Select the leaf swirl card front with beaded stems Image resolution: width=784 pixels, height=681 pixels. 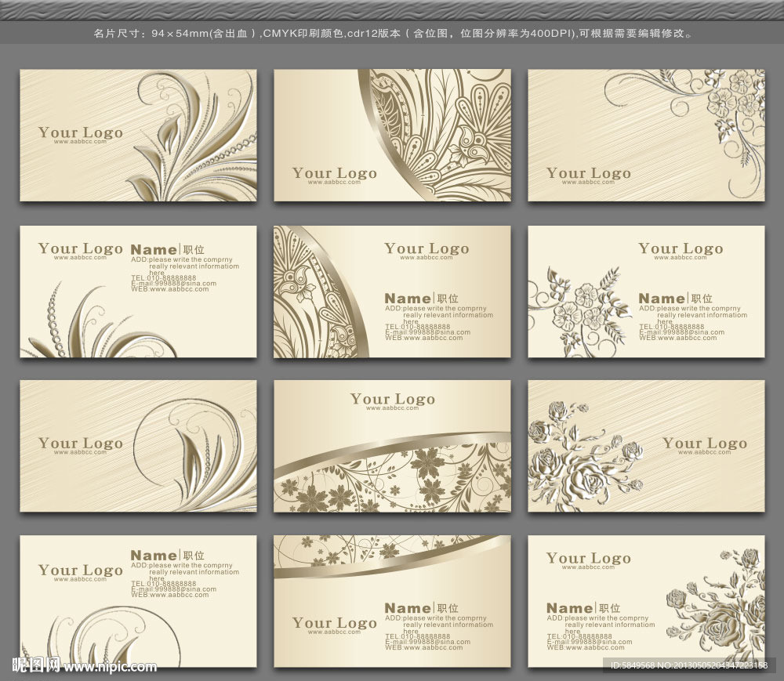click(139, 136)
